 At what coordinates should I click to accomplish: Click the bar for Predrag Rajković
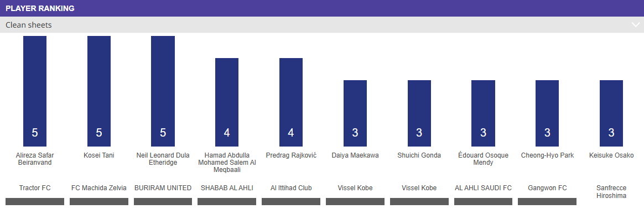coord(291,102)
